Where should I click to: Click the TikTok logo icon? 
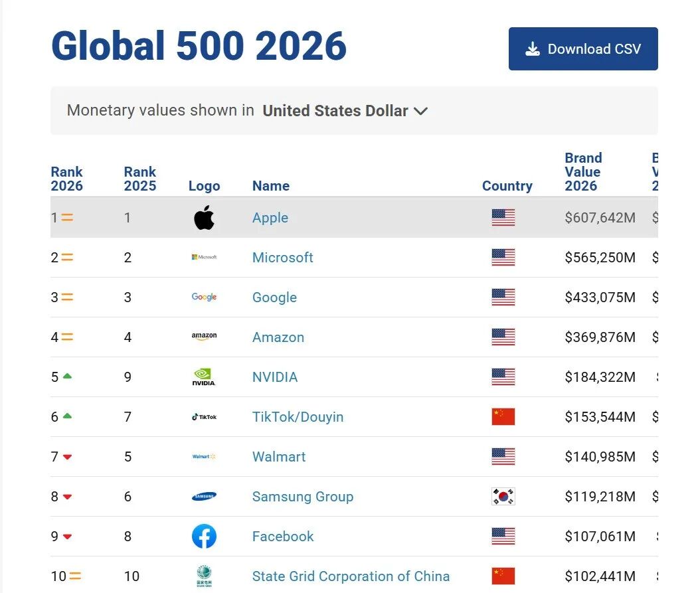tap(204, 417)
